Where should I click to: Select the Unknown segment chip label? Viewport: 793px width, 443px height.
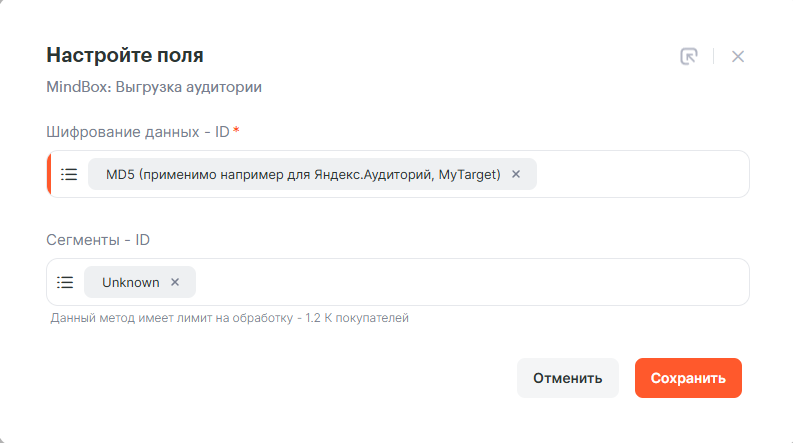click(130, 282)
